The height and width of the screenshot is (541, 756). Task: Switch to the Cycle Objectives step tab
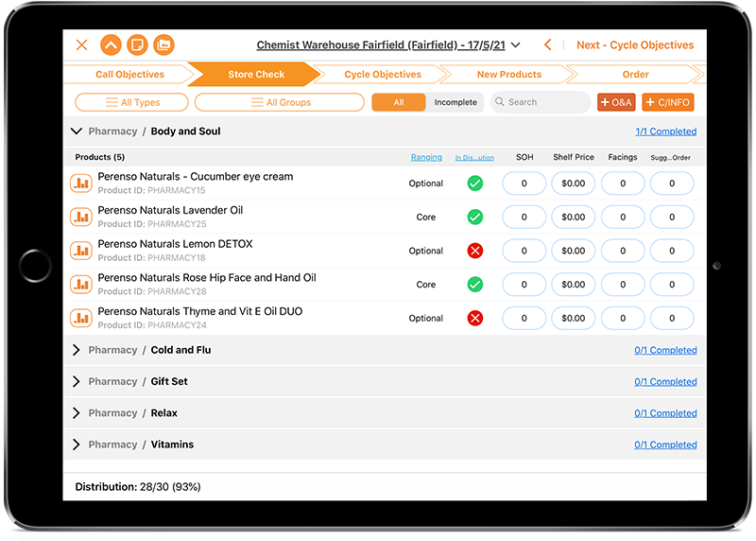coord(383,74)
